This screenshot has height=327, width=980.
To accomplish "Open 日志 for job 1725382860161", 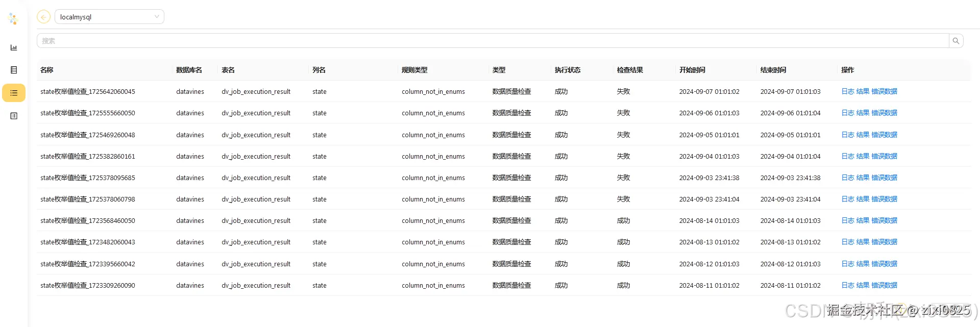I will (x=848, y=156).
